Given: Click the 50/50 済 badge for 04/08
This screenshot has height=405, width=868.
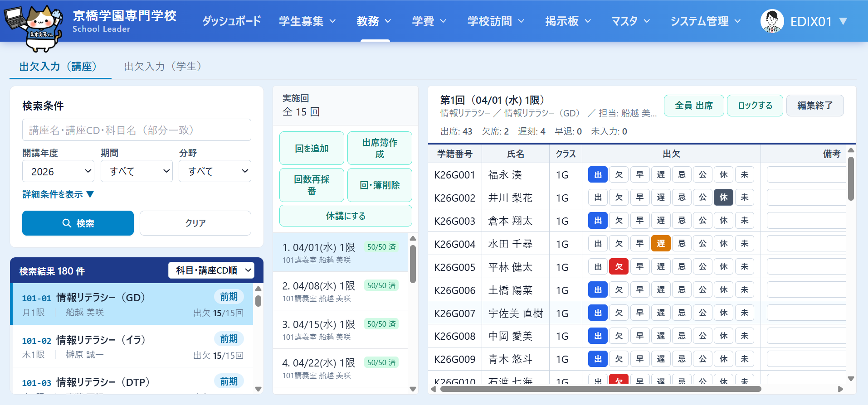Looking at the screenshot, I should (x=381, y=285).
